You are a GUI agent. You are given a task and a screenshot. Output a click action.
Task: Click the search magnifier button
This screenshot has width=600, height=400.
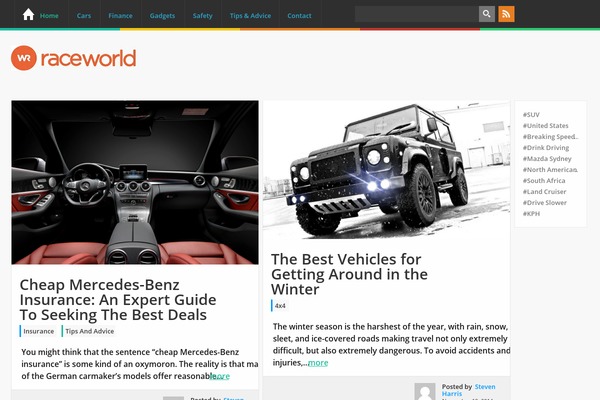(487, 14)
